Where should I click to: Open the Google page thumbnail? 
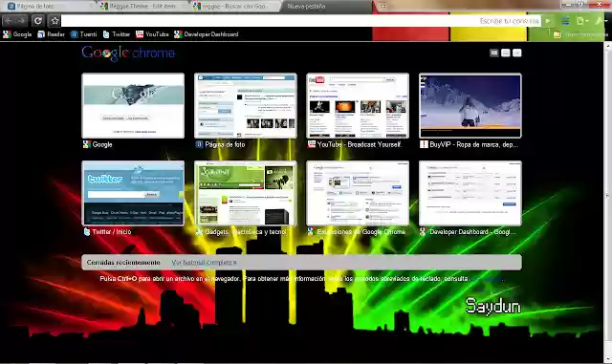pyautogui.click(x=133, y=106)
